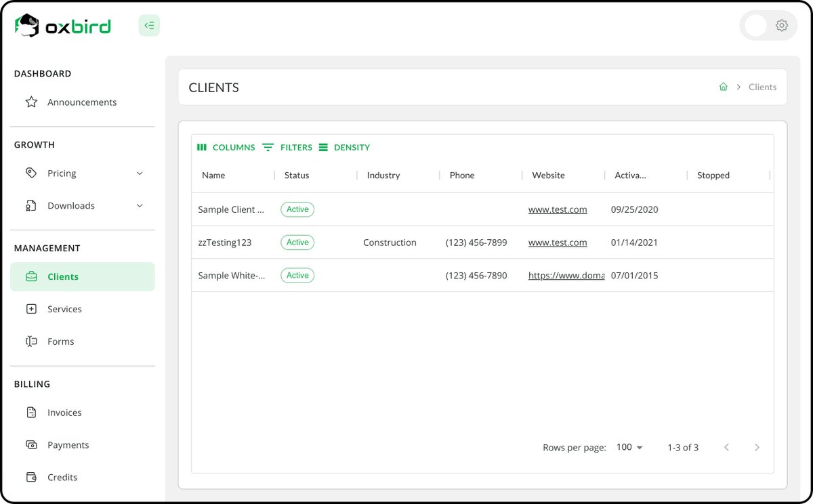Open the Credits menu item
This screenshot has width=813, height=504.
pos(83,478)
